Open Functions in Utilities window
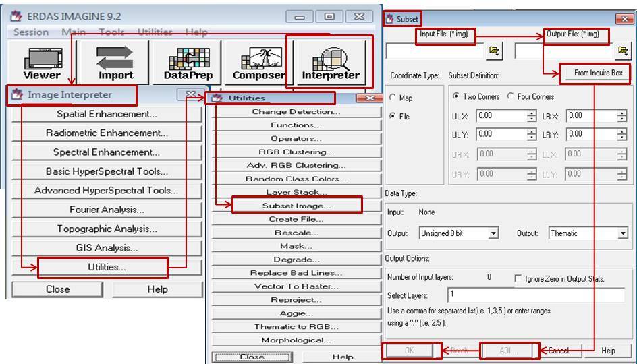Viewport: 637px width, 364px height. click(296, 125)
